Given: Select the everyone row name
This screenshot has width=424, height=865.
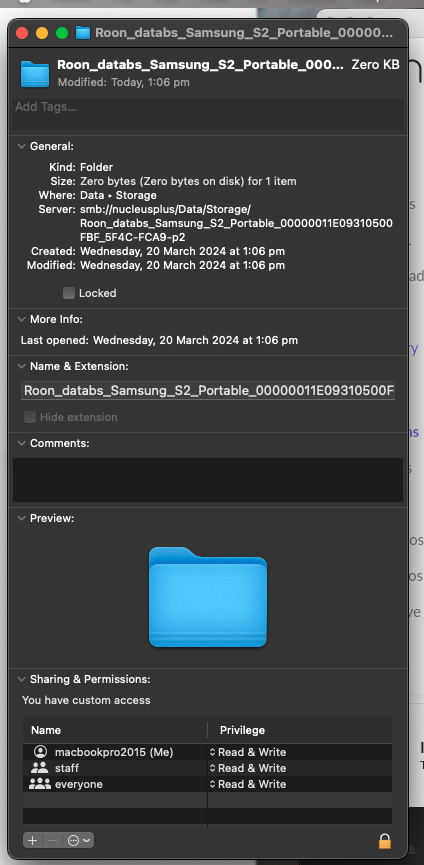Looking at the screenshot, I should [x=79, y=784].
